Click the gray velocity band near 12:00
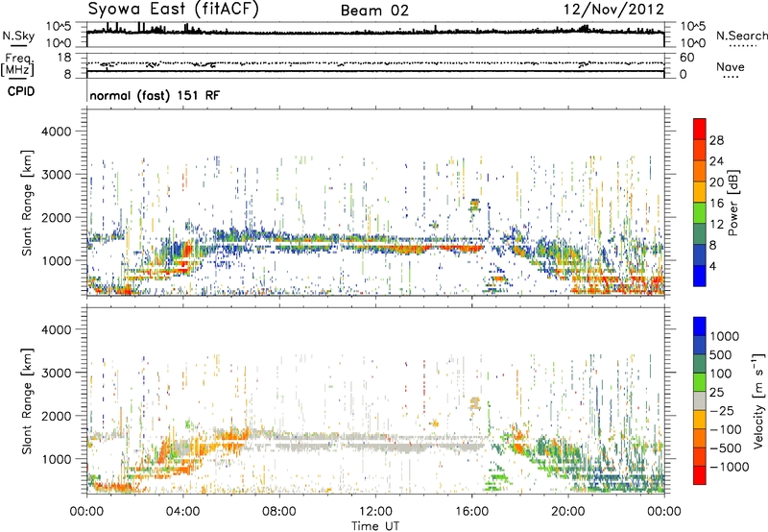 pos(377,447)
